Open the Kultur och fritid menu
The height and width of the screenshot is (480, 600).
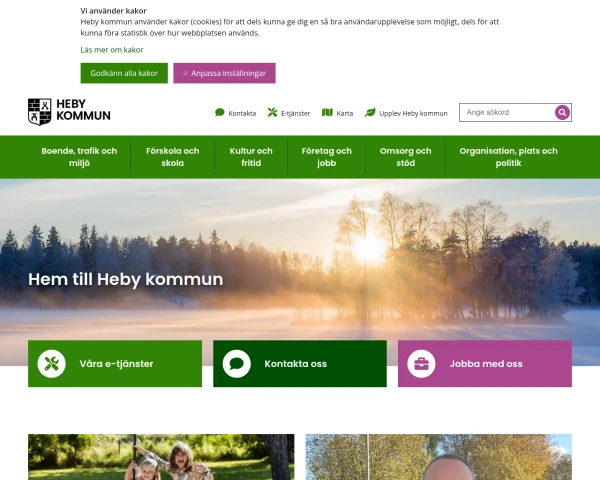click(x=251, y=157)
